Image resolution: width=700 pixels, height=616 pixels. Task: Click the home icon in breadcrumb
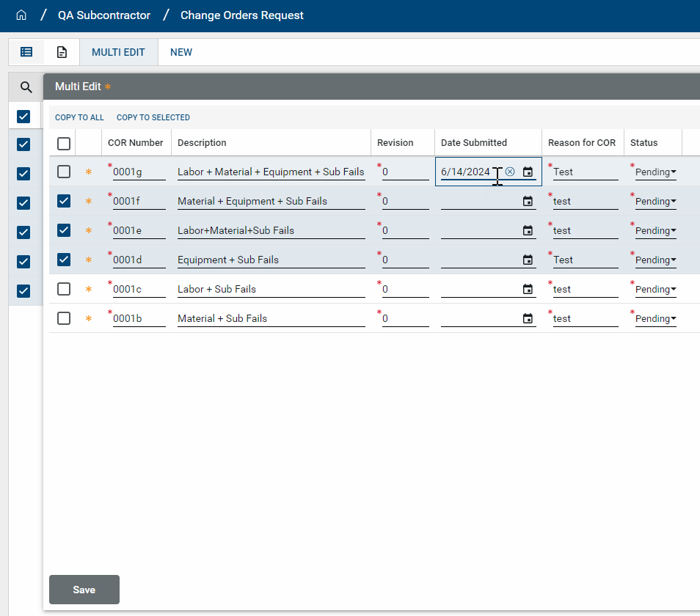coord(21,15)
